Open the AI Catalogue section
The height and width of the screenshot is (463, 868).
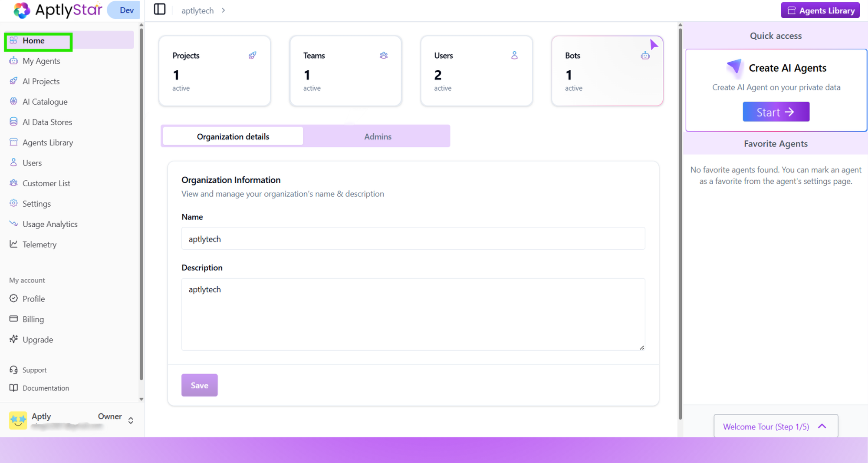click(x=43, y=101)
